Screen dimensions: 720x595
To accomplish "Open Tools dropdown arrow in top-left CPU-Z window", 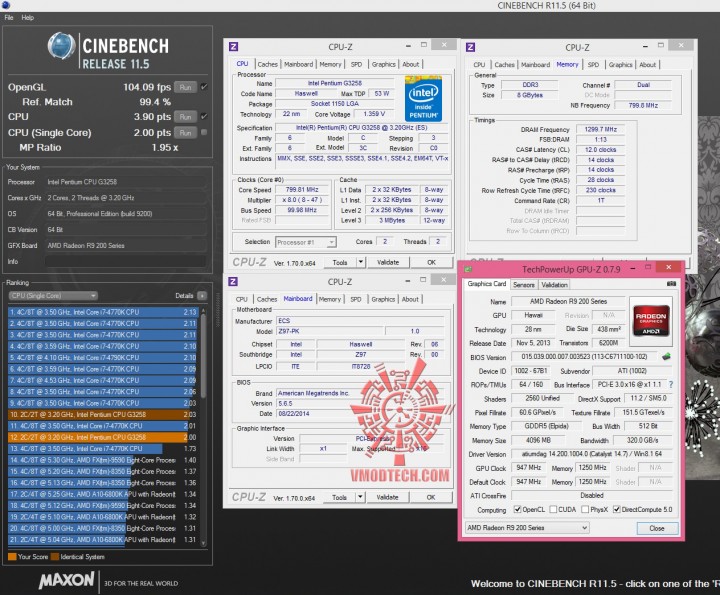I will click(x=361, y=263).
